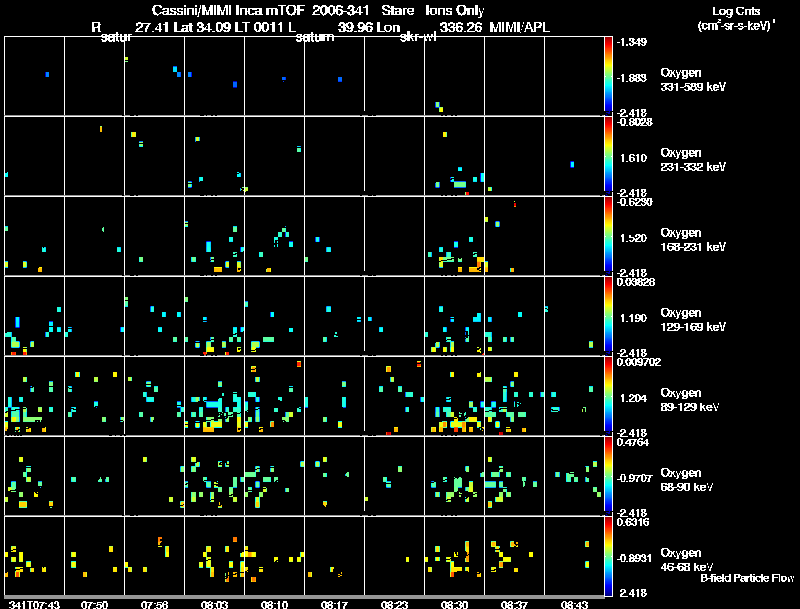
Task: Click the Oxygen 129-169 keV color bar
Action: (x=608, y=315)
